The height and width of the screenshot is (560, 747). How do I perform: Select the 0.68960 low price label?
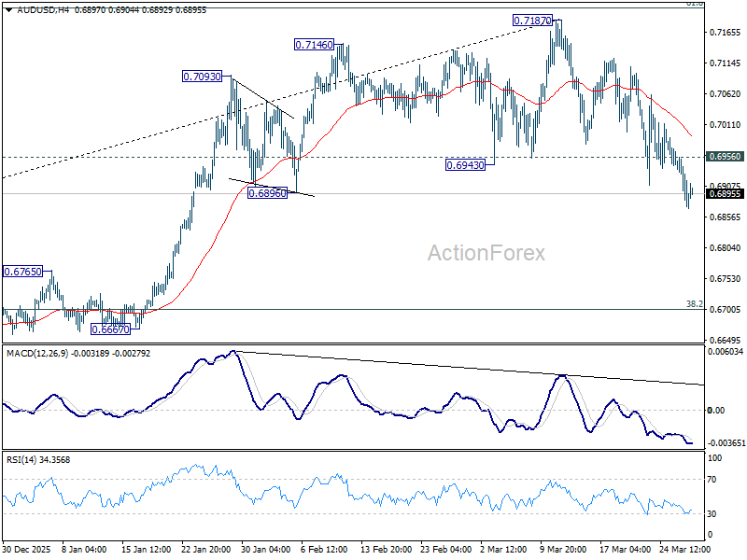pyautogui.click(x=267, y=193)
